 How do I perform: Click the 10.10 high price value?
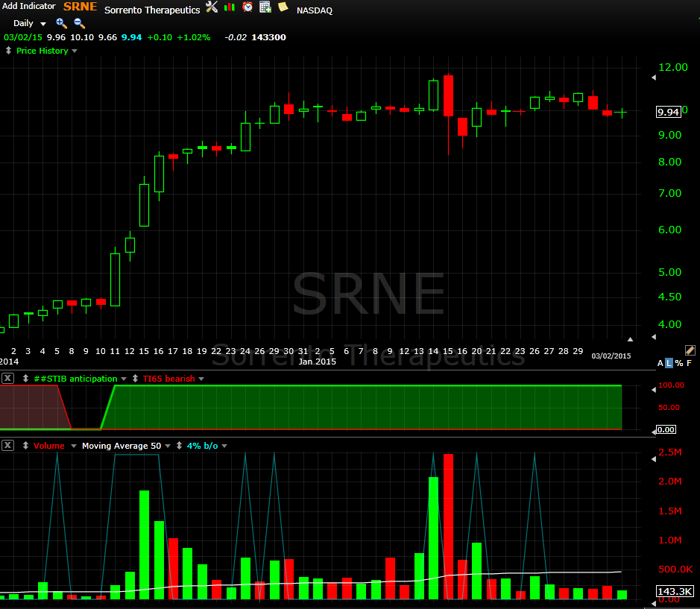(82, 37)
